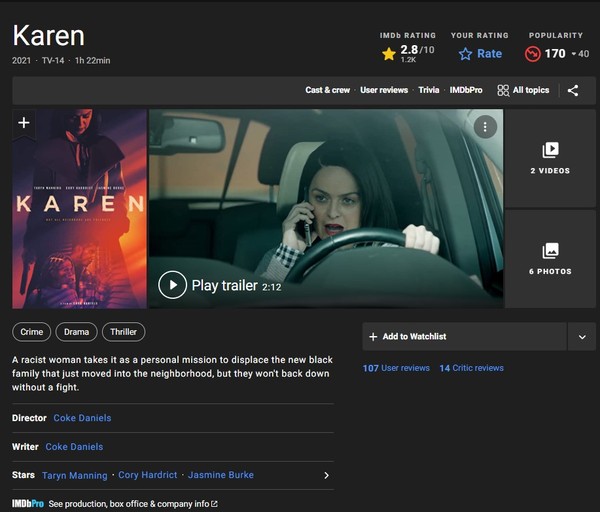Click the All topics grid icon
600x512 pixels.
pyautogui.click(x=503, y=90)
